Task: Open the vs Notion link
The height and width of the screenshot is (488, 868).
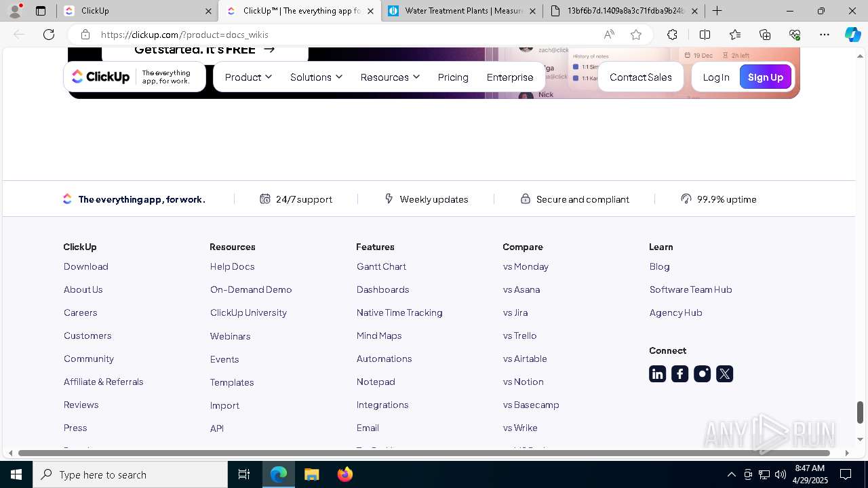Action: [523, 382]
